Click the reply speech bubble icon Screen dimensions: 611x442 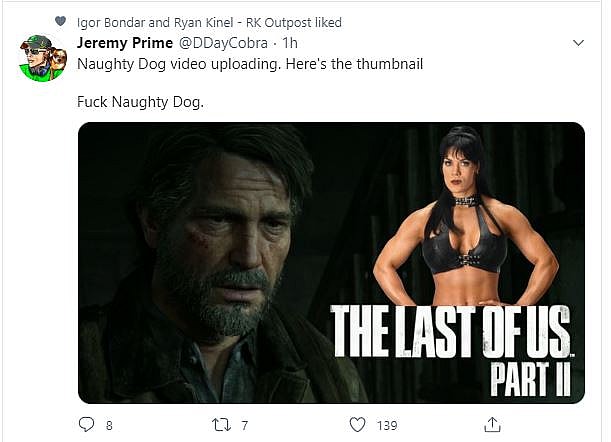(x=87, y=425)
